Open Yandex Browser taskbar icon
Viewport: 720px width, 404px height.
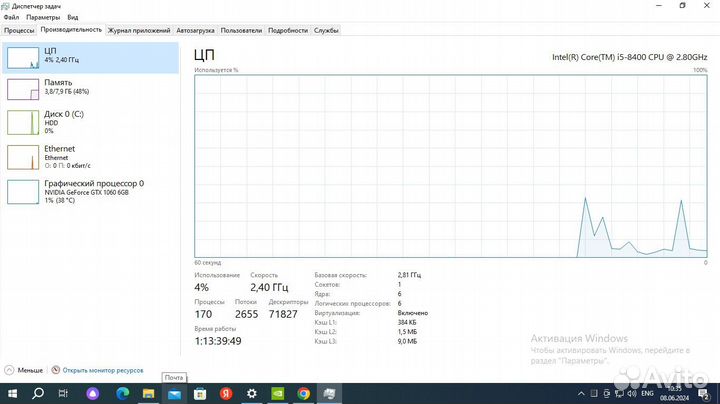click(226, 393)
